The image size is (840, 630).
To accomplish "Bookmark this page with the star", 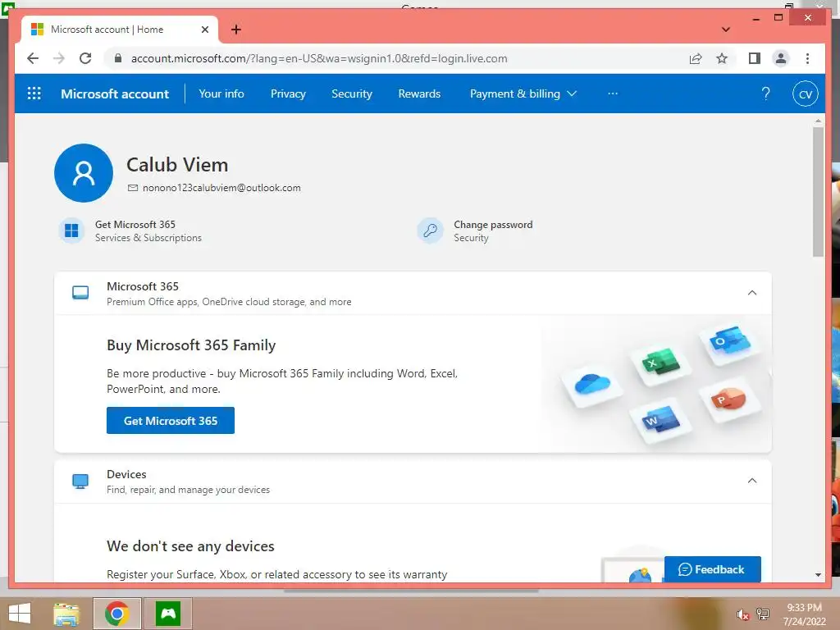I will click(x=722, y=58).
